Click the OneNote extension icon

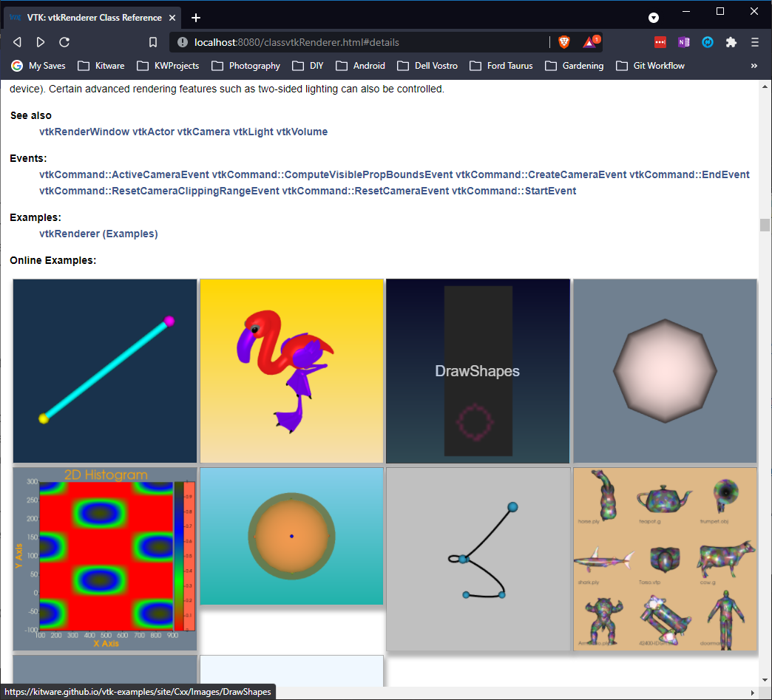[684, 42]
